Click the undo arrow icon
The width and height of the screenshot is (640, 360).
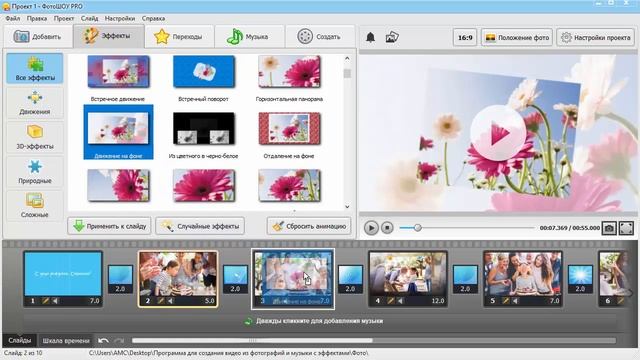(103, 340)
